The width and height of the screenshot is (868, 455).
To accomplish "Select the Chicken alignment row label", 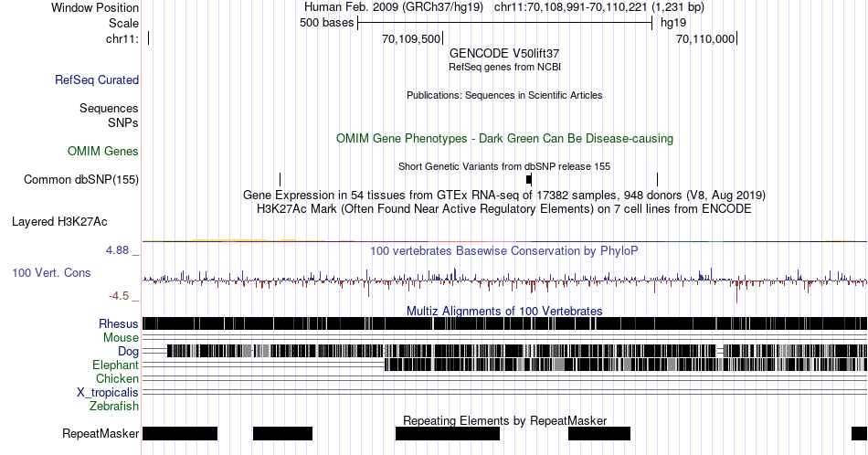I will coord(117,378).
